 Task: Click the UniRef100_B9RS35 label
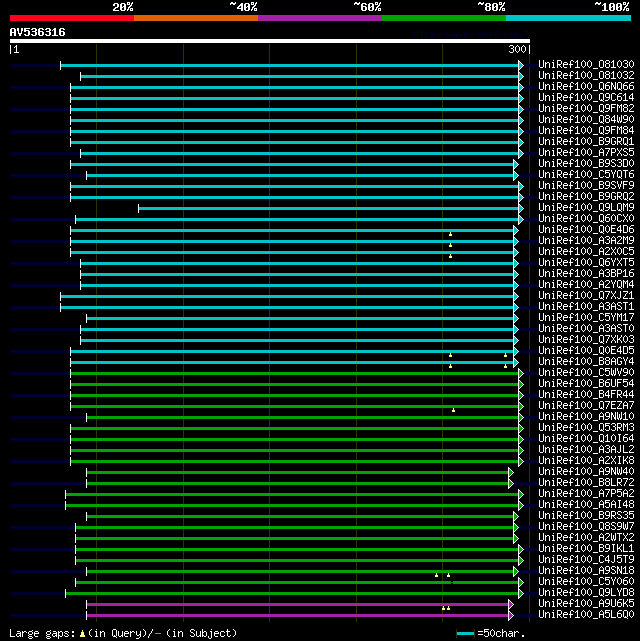[586, 516]
